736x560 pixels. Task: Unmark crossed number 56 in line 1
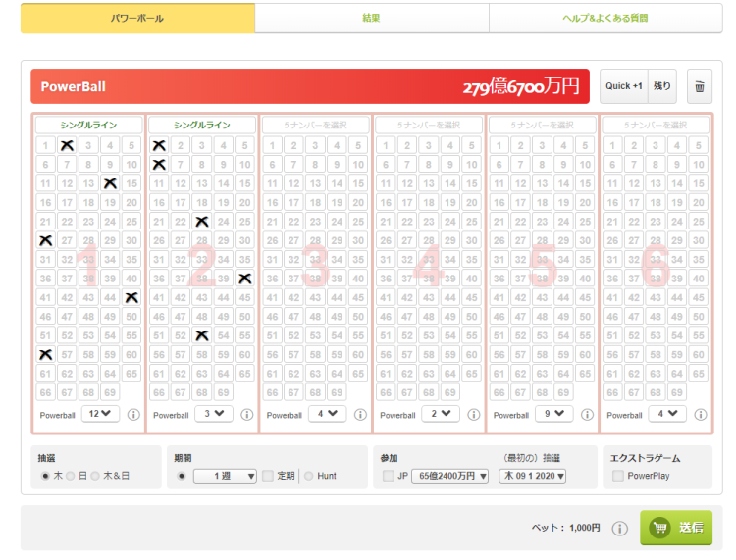coord(45,355)
